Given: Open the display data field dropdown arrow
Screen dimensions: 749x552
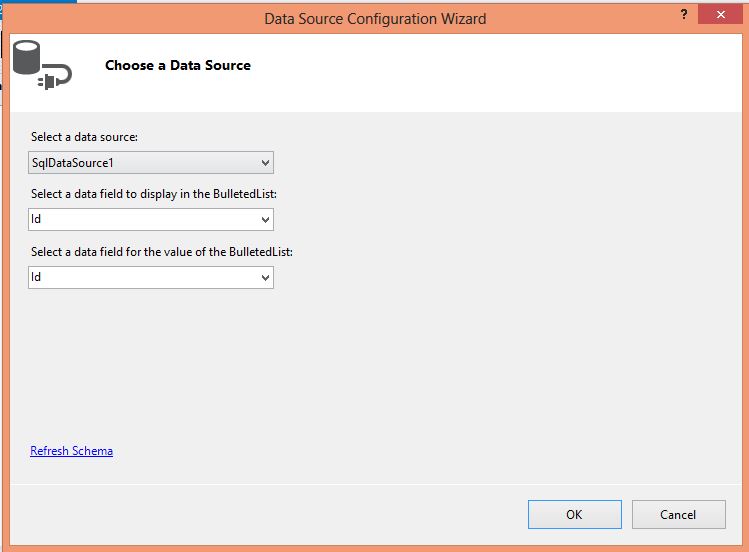Looking at the screenshot, I should [265, 220].
